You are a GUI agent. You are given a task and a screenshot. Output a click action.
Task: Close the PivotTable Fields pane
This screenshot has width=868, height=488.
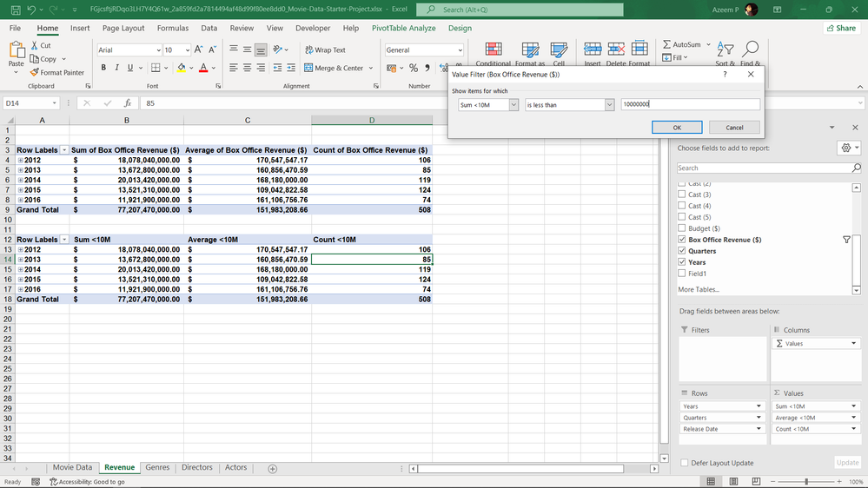[x=855, y=128]
